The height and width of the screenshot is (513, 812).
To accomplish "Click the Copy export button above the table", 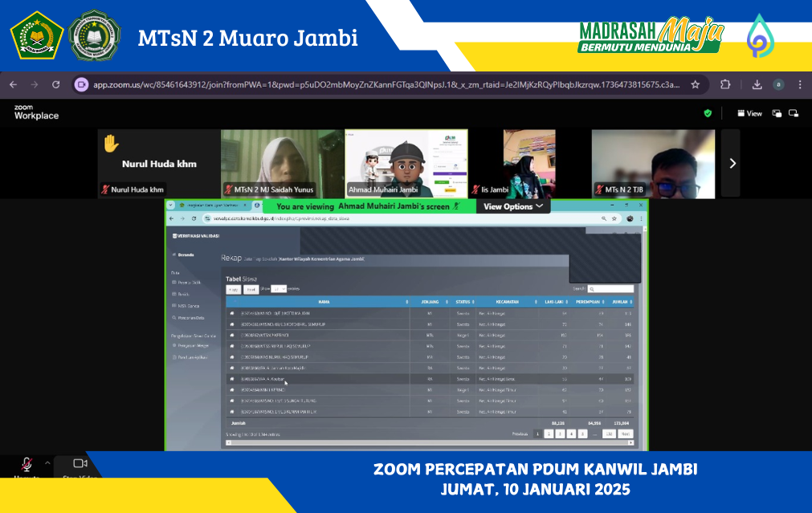I will pos(232,288).
